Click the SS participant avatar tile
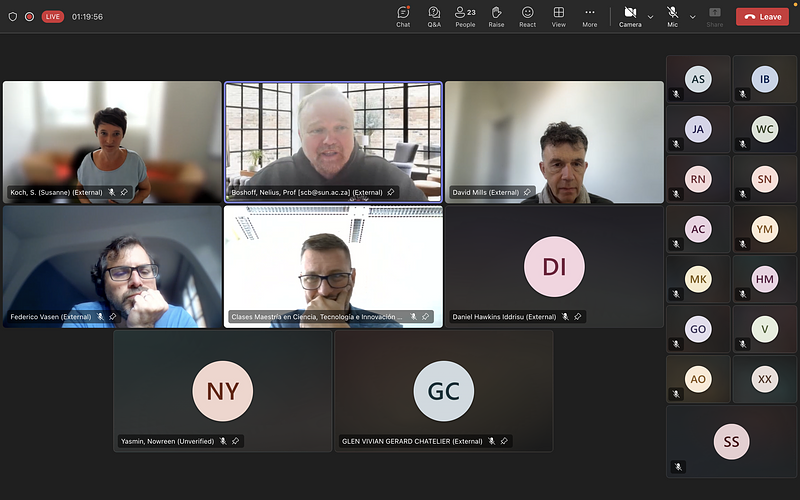 point(731,441)
